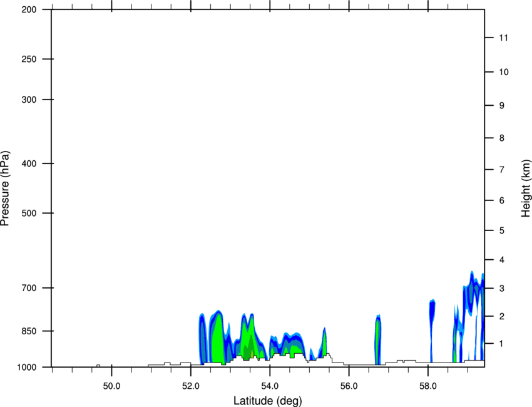532x407 pixels.
Task: Click height tick label 9
Action: coord(502,106)
